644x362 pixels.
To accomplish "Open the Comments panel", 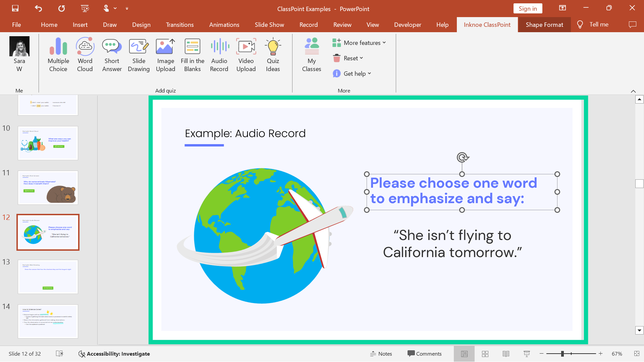I will (424, 354).
